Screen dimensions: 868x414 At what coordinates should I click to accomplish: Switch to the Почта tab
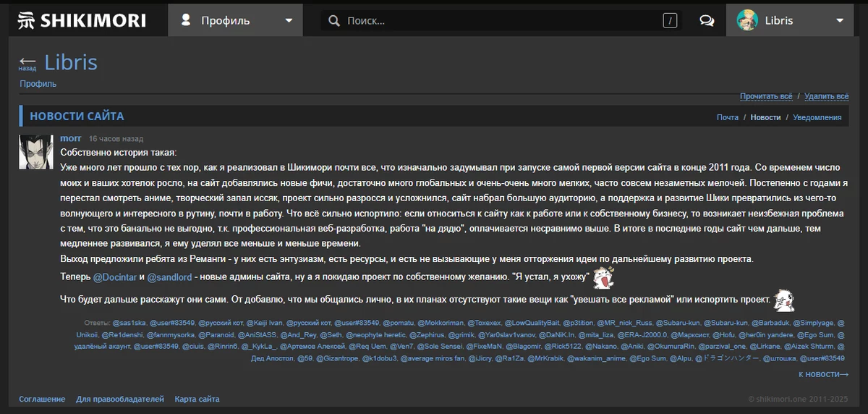[x=728, y=117]
